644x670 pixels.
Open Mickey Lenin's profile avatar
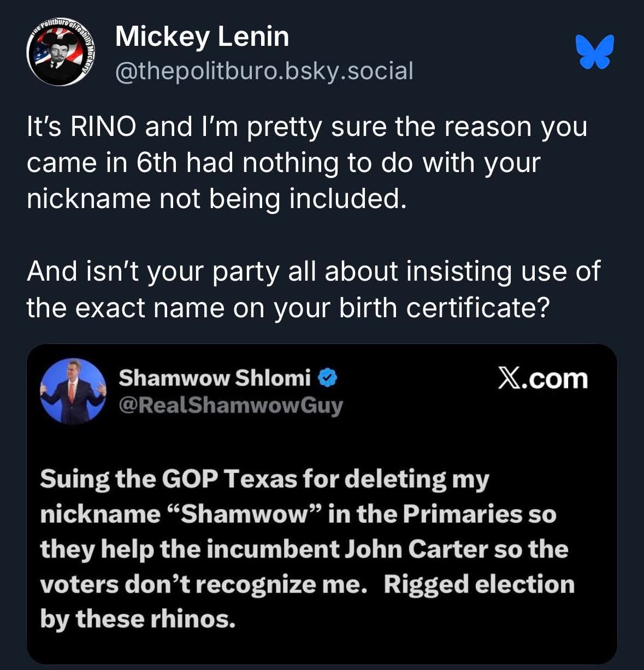[61, 54]
